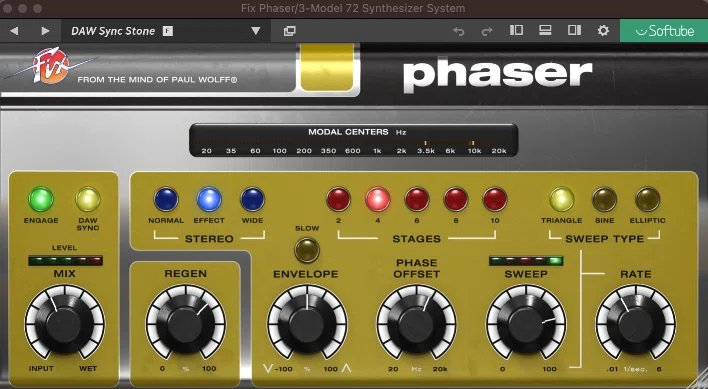Undo the last parameter change
Screen dimensions: 708x389
[x=459, y=31]
